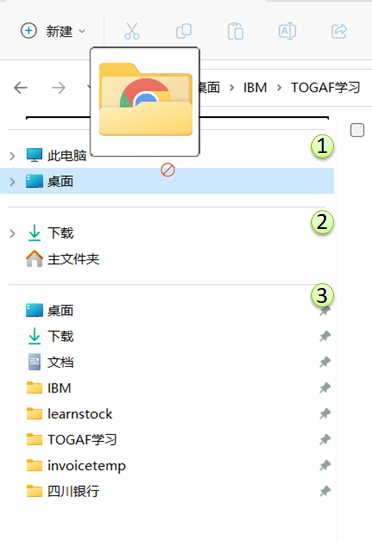Click the Copy icon in toolbar

pyautogui.click(x=184, y=31)
